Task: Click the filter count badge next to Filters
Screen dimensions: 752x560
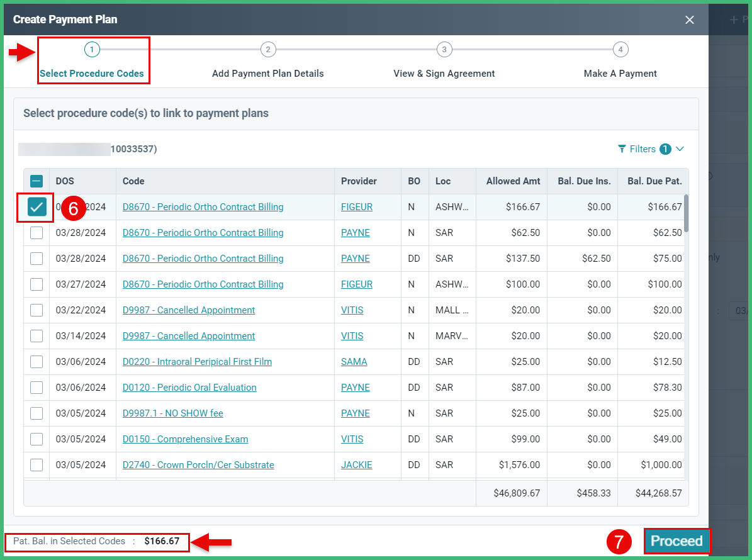Action: [x=666, y=148]
